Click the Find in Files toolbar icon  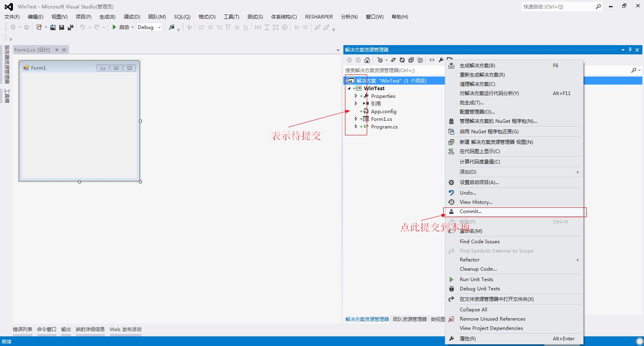pos(172,27)
